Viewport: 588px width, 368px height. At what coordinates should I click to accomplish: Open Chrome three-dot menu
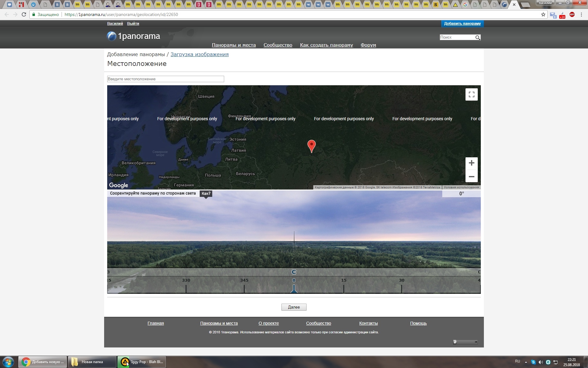581,14
